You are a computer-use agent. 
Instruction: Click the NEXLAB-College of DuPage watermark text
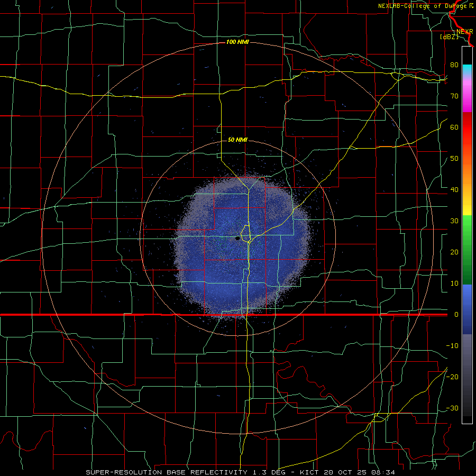(x=425, y=6)
